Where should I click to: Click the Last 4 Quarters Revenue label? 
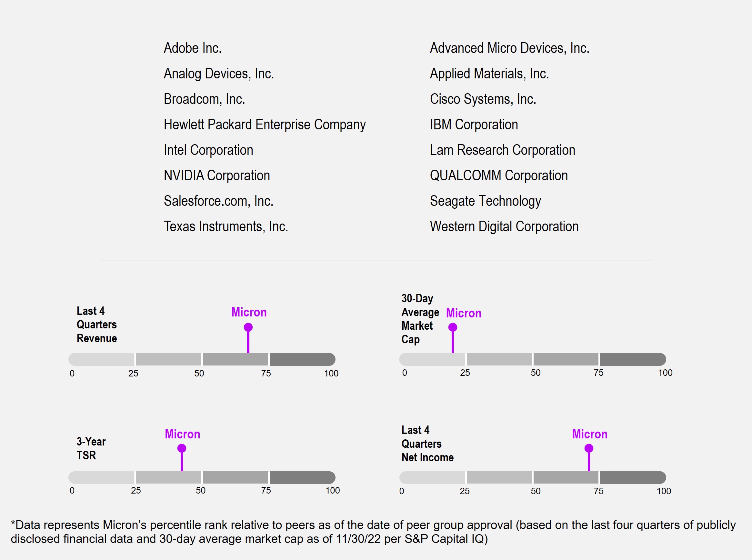pyautogui.click(x=97, y=325)
